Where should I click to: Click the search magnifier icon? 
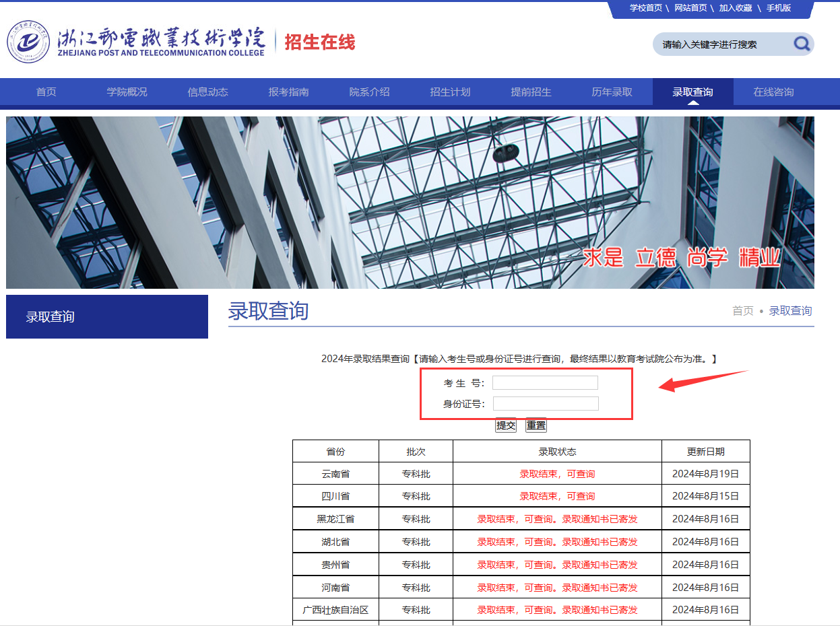[x=801, y=44]
